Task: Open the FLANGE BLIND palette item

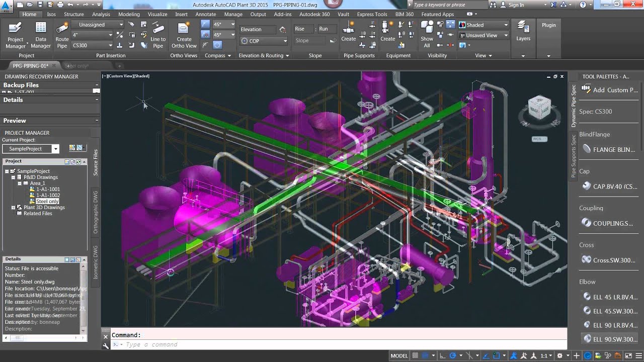Action: pos(609,149)
